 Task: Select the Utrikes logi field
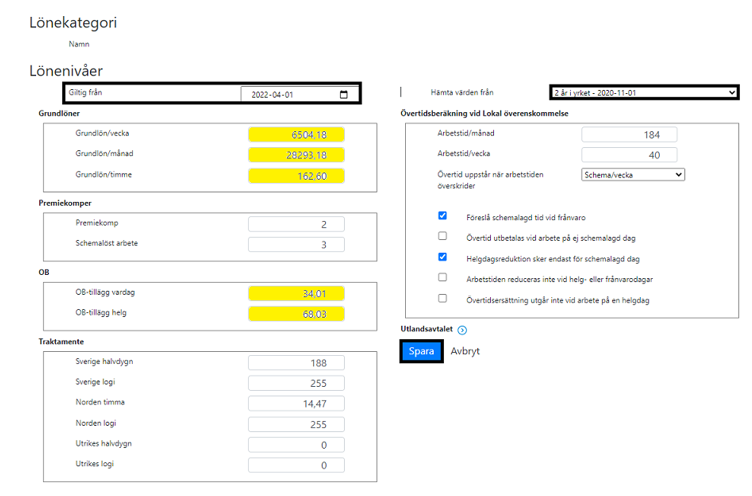[x=296, y=465]
